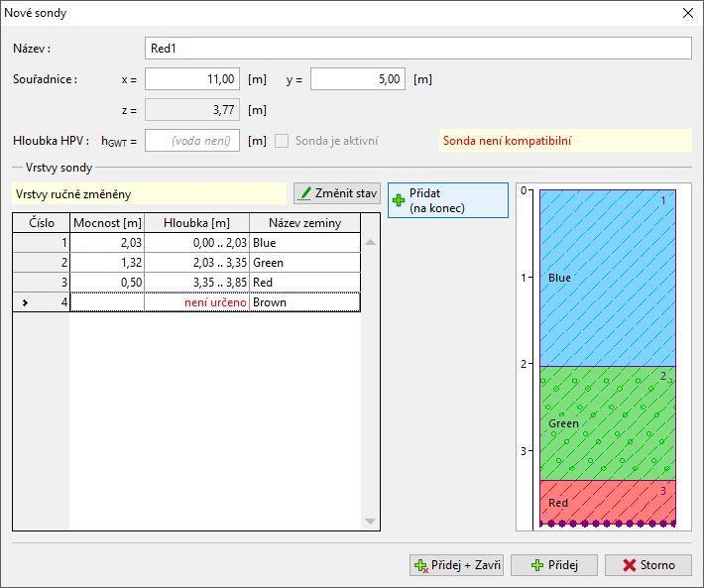Click the thickness cell 0,50
This screenshot has width=704, height=588.
tap(107, 283)
